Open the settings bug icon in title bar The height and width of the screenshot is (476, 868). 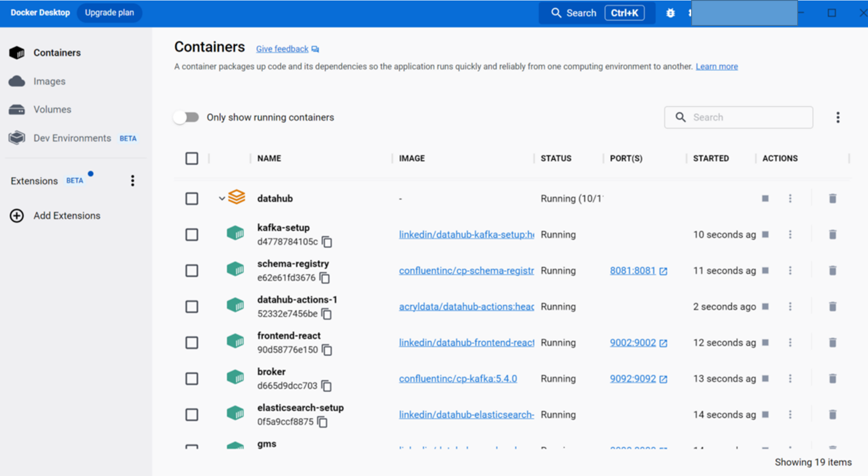click(670, 13)
